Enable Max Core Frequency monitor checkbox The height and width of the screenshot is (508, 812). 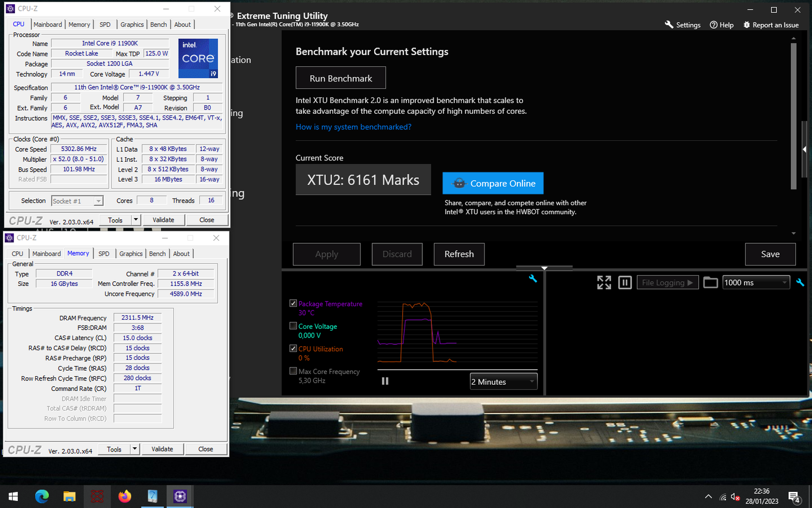pyautogui.click(x=293, y=371)
